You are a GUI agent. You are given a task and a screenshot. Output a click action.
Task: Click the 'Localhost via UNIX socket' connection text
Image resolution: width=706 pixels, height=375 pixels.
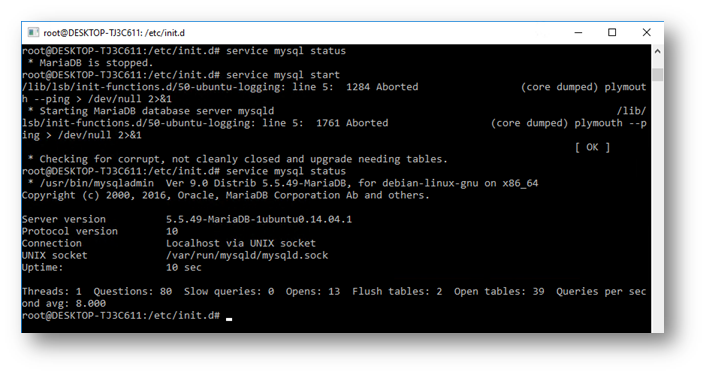point(241,243)
